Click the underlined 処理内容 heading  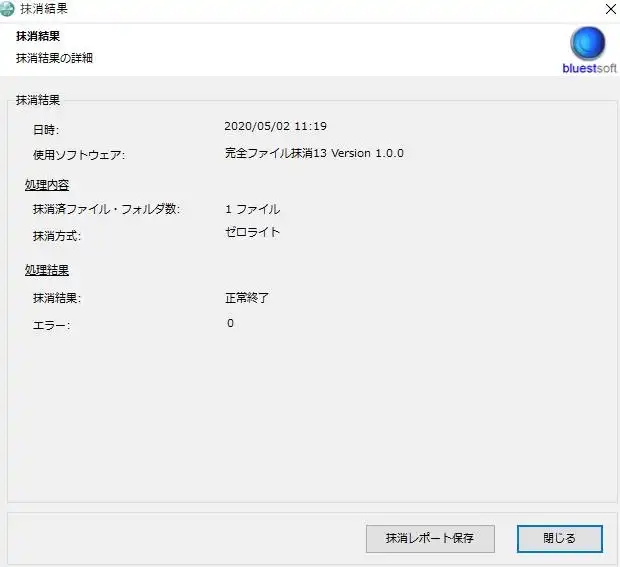[x=47, y=185]
